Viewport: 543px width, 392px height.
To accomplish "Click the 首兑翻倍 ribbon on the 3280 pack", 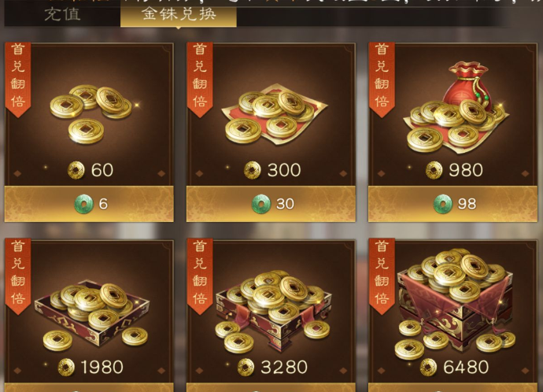I will 200,276.
